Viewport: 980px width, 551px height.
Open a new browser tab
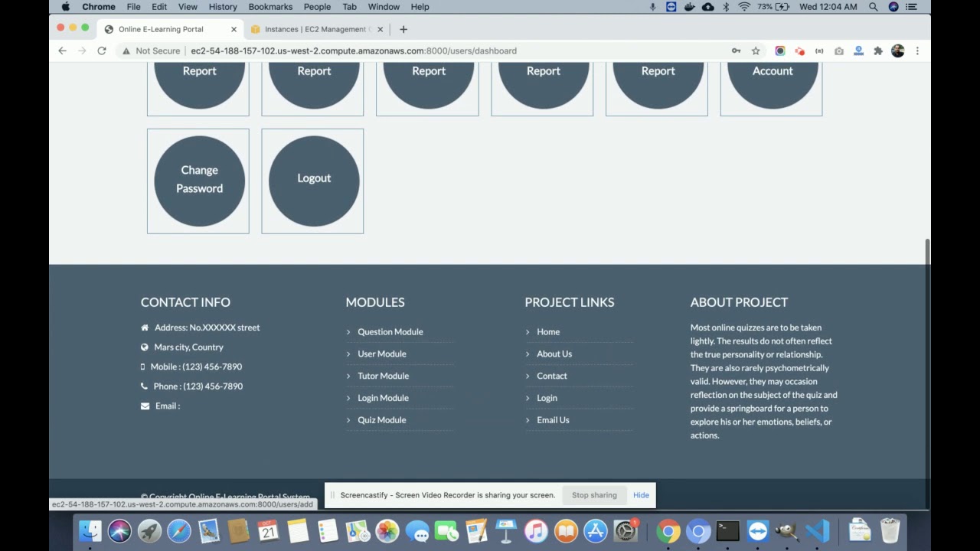click(403, 29)
